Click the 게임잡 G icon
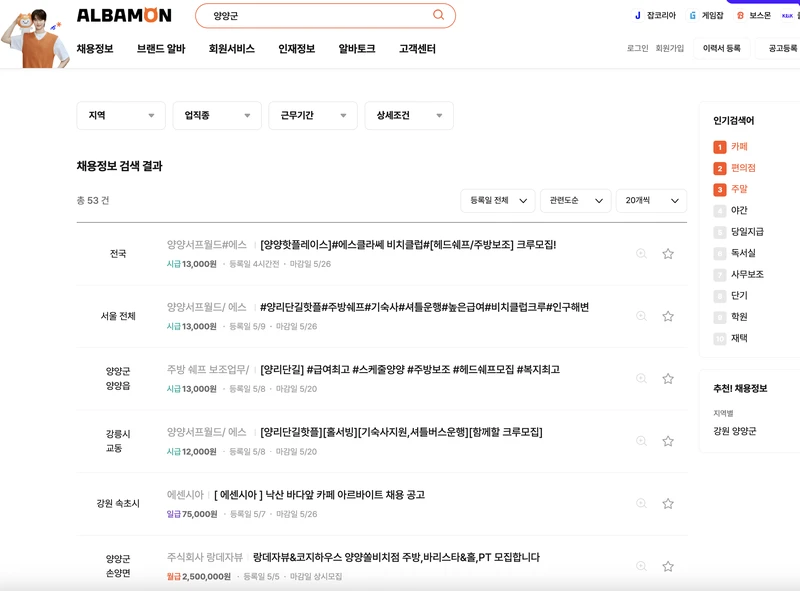This screenshot has height=591, width=800. (692, 14)
